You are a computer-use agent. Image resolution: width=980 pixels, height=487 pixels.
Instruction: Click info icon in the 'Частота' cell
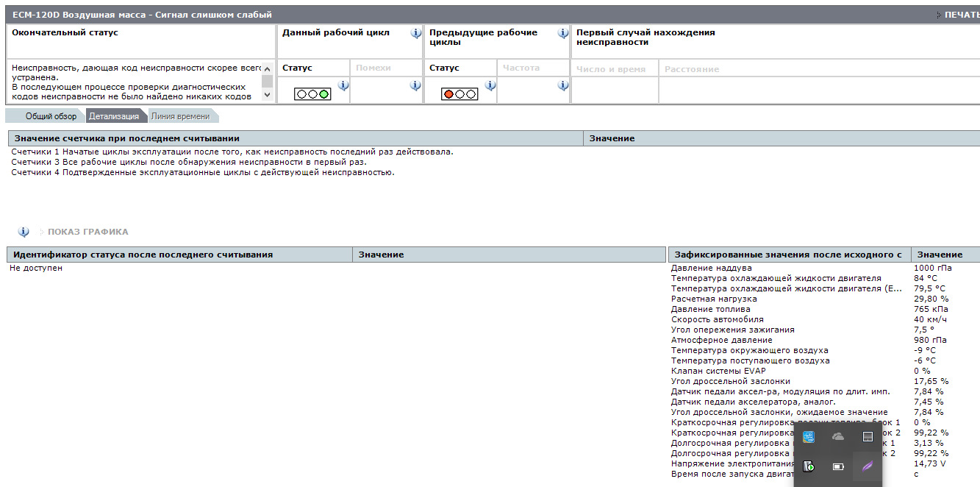point(563,85)
